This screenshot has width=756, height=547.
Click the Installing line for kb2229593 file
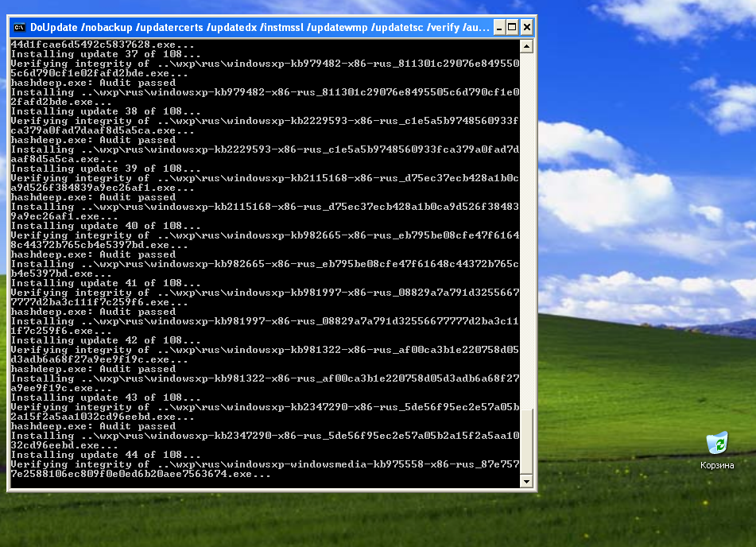click(x=266, y=149)
